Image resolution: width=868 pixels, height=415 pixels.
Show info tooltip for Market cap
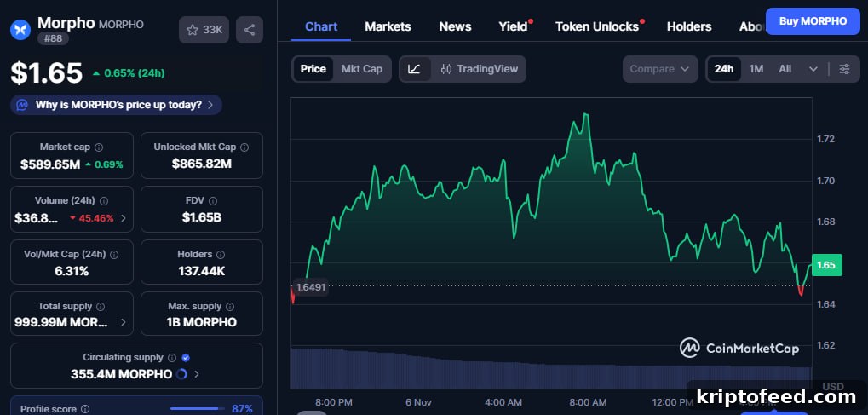coord(99,147)
